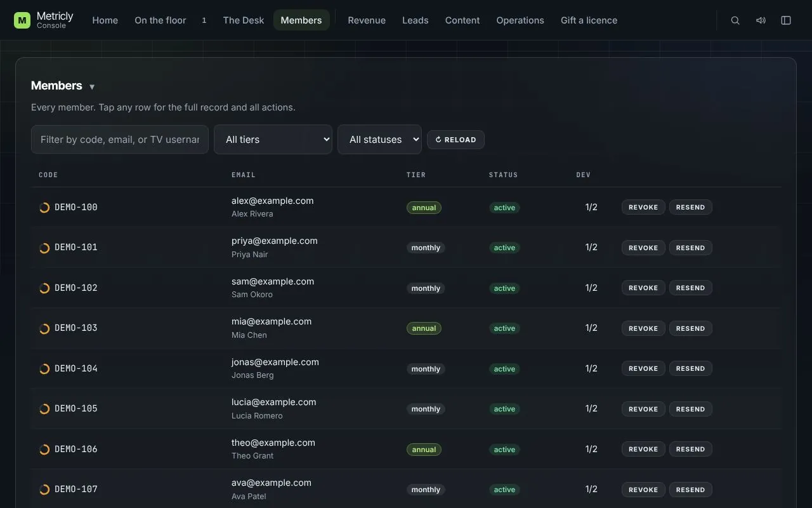812x508 pixels.
Task: Revoke licence for lucia@example.com
Action: tap(643, 409)
